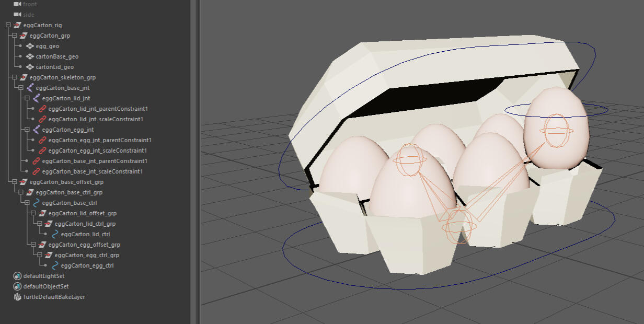Select the defaultObjectSet text row
The height and width of the screenshot is (324, 644).
pos(46,286)
